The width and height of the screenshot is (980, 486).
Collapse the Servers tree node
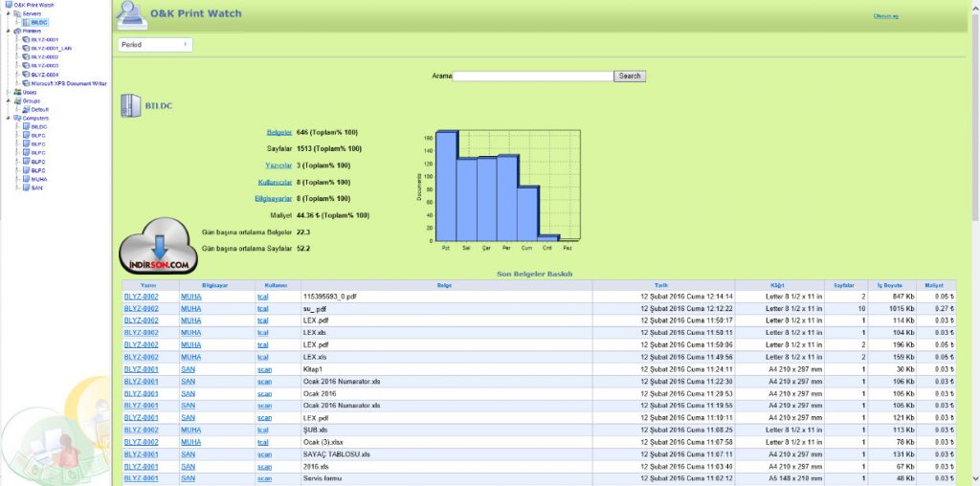(8, 13)
